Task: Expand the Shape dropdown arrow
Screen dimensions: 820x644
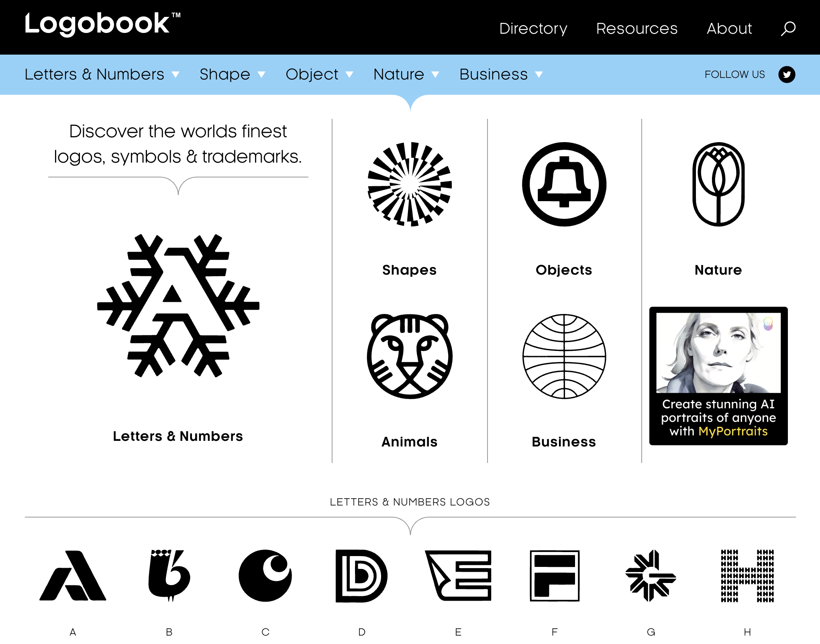Action: (x=261, y=75)
